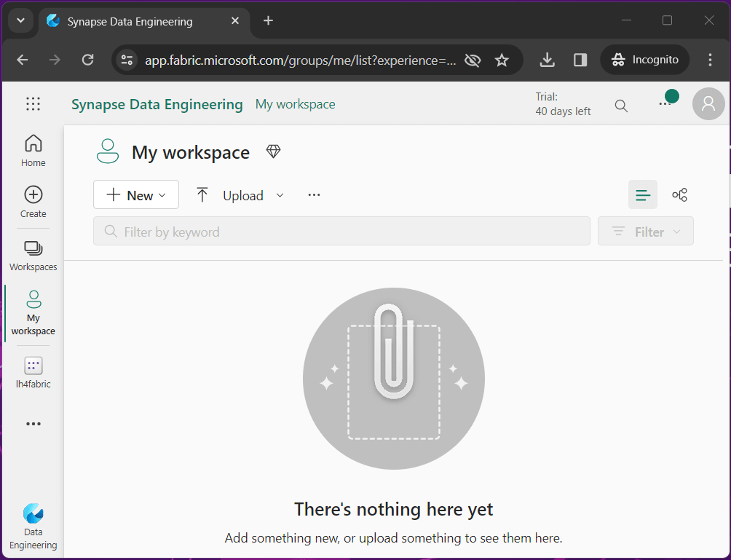Click the My workspace breadcrumb link
Viewport: 731px width, 560px height.
(x=295, y=104)
